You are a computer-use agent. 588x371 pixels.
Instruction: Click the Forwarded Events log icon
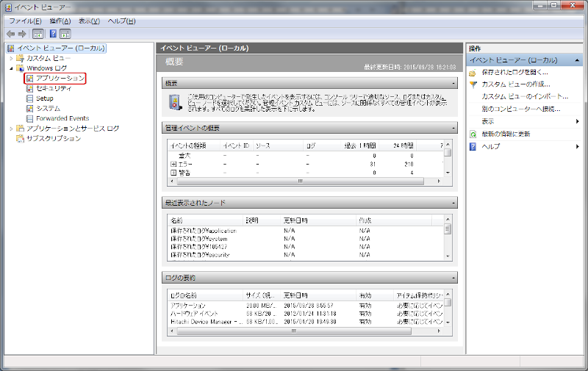29,118
